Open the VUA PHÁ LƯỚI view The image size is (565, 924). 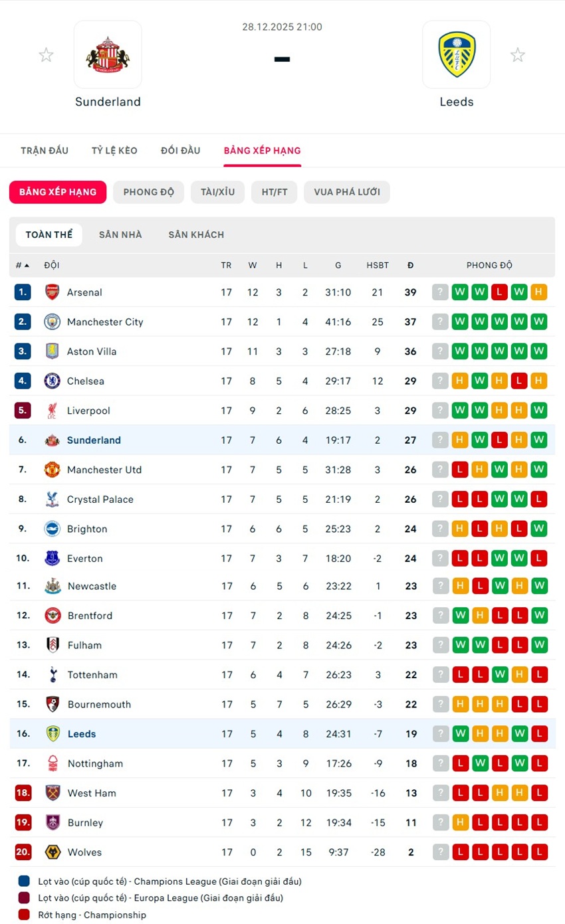pyautogui.click(x=346, y=191)
